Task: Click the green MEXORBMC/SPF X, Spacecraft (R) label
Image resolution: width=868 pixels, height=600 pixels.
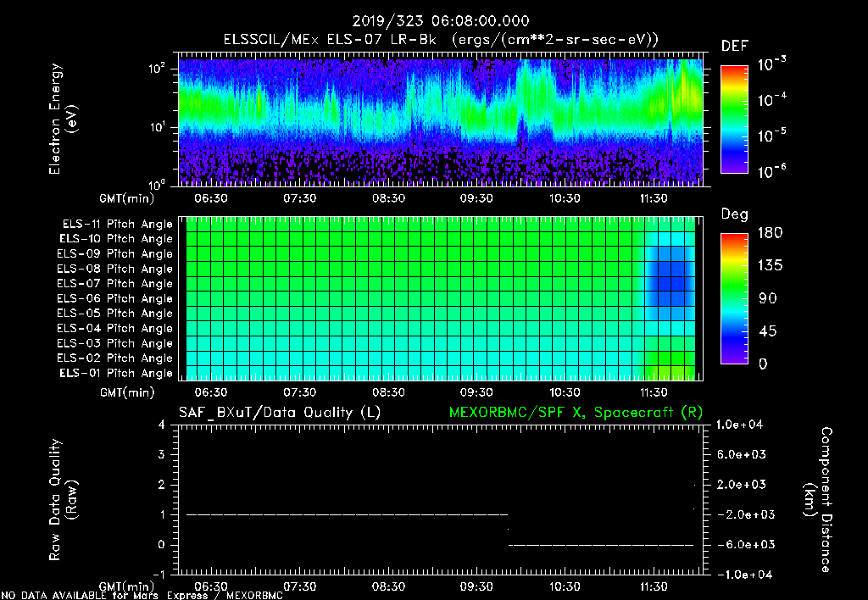Action: [576, 413]
